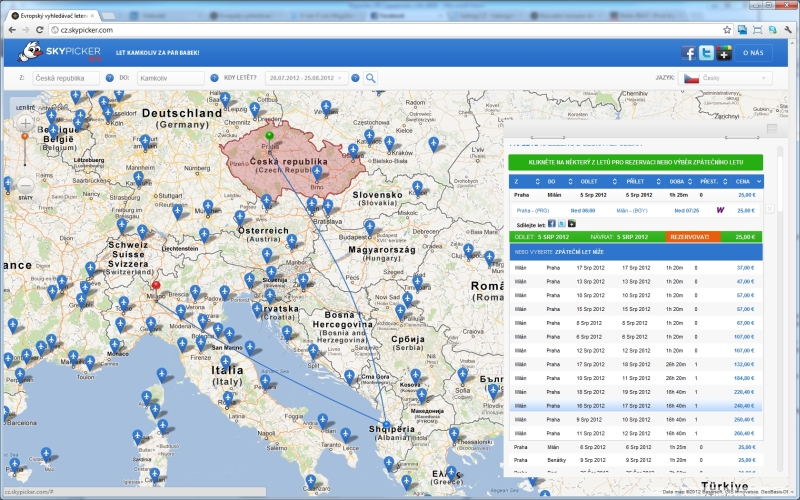Click the red Milano map marker
This screenshot has width=800, height=500.
click(155, 286)
